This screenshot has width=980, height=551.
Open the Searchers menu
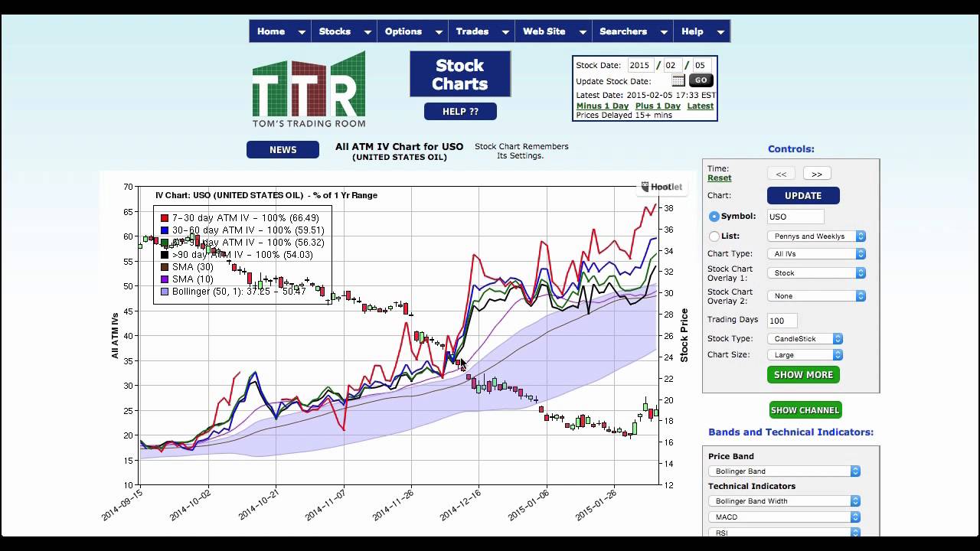(623, 31)
